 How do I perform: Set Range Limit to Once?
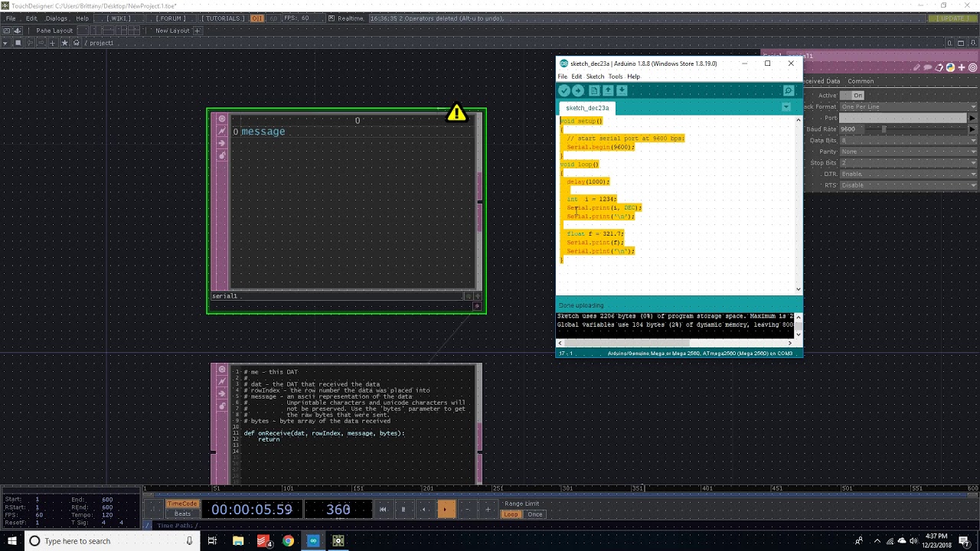(534, 514)
